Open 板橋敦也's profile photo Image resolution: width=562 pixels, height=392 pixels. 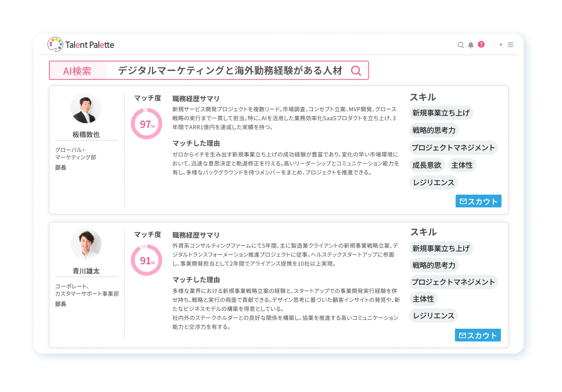[86, 108]
